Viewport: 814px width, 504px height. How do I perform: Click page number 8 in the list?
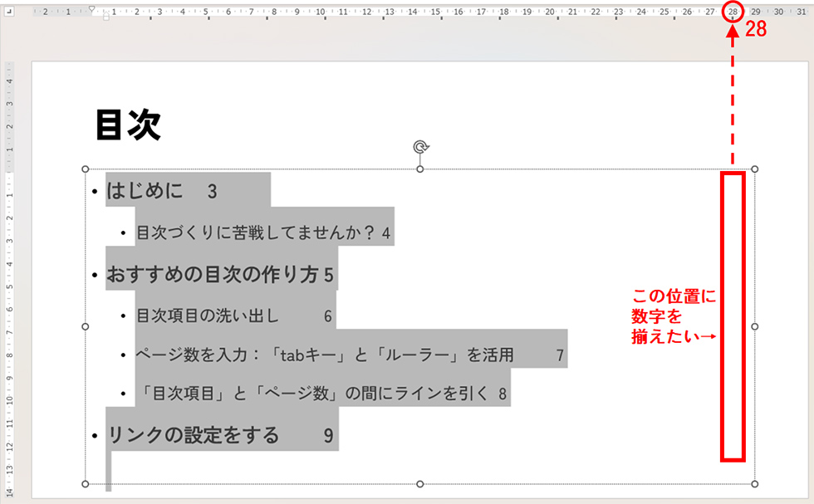502,394
